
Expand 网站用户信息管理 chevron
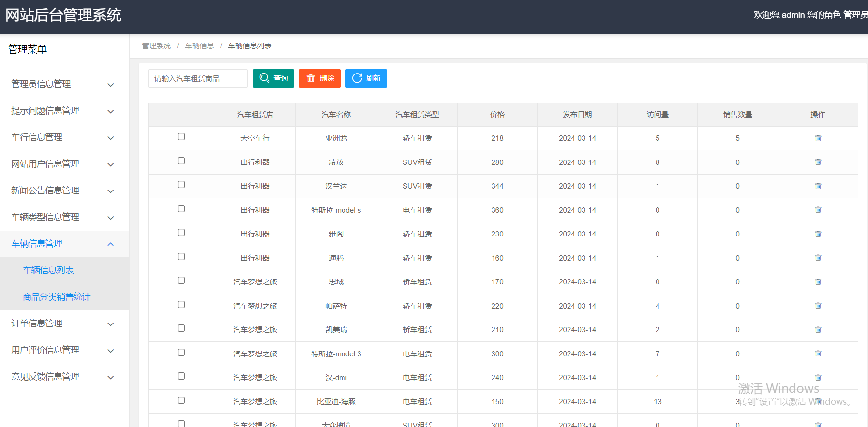click(x=111, y=164)
